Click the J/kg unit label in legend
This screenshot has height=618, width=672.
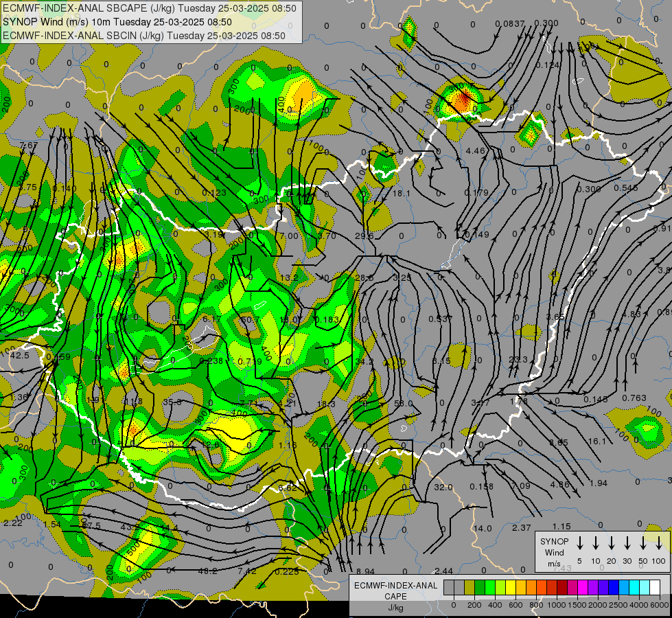point(395,608)
